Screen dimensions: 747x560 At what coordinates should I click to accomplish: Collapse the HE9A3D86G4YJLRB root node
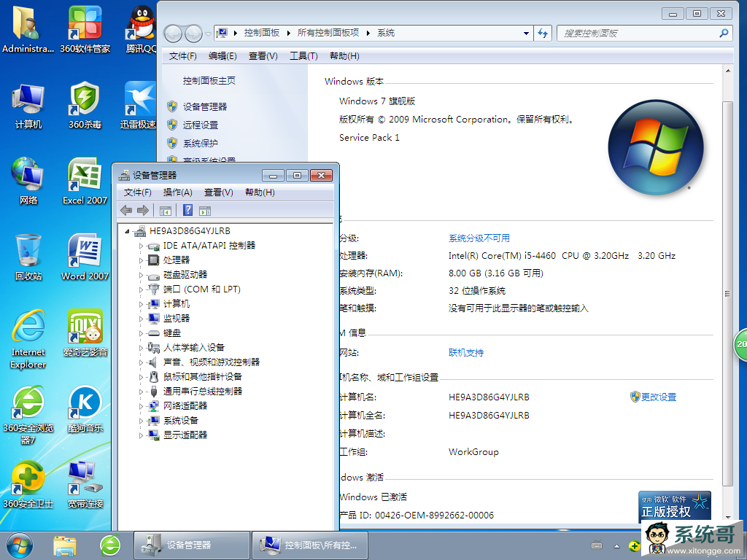coord(127,231)
